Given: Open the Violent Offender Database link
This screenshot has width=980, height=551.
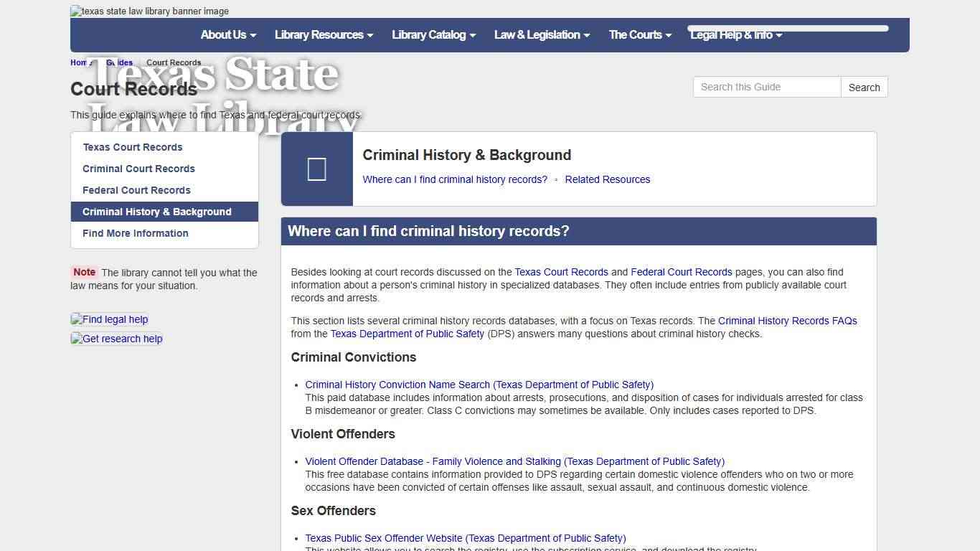Looking at the screenshot, I should 514,461.
